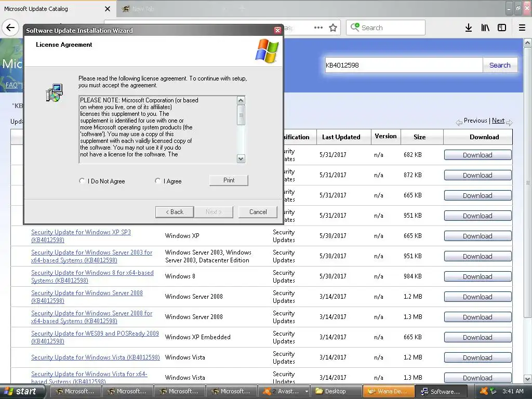This screenshot has width=532, height=399.
Task: Open Security Update for Windows XP SP3 link
Action: [81, 236]
